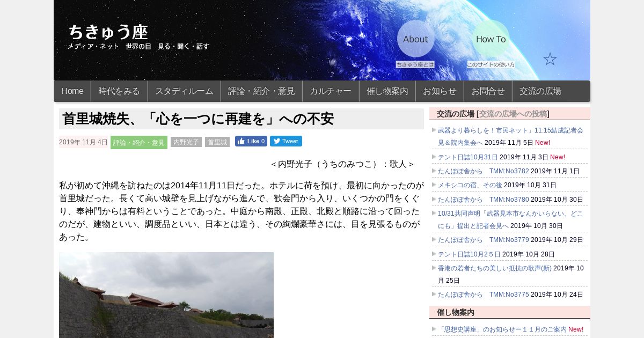
Task: Open 10/31共同声明 article link
Action: click(510, 219)
